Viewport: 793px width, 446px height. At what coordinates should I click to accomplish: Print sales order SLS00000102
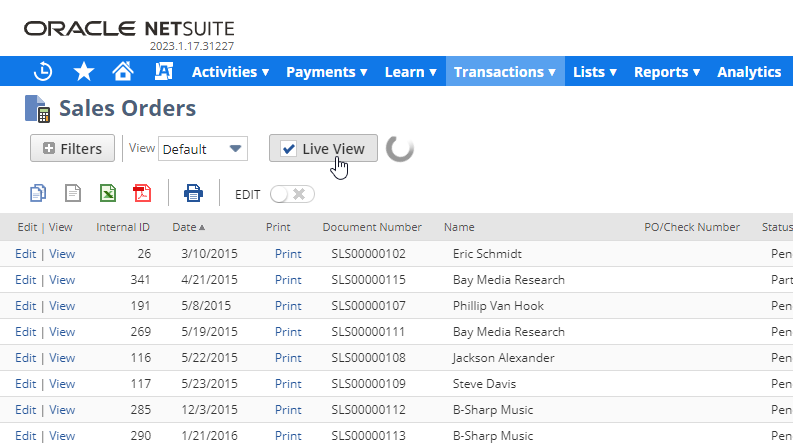click(x=288, y=254)
